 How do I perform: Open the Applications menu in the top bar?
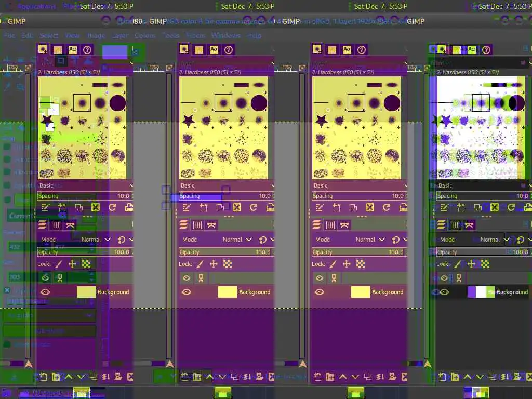[x=37, y=6]
